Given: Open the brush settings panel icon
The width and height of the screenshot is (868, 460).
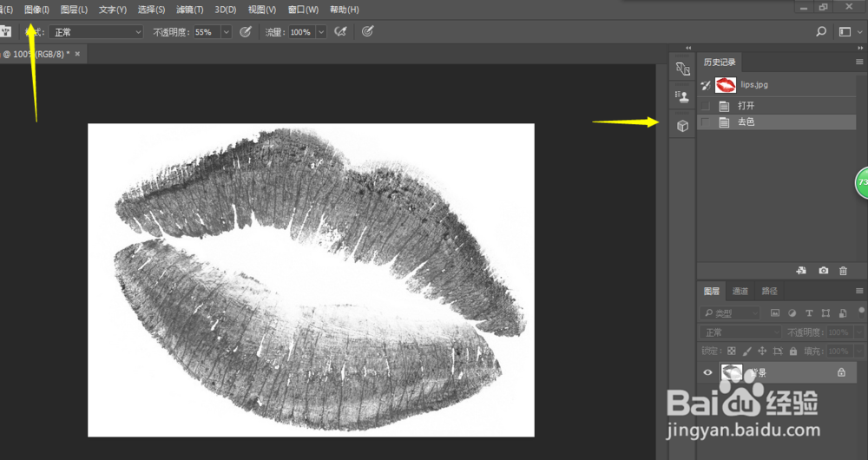Looking at the screenshot, I should point(682,69).
